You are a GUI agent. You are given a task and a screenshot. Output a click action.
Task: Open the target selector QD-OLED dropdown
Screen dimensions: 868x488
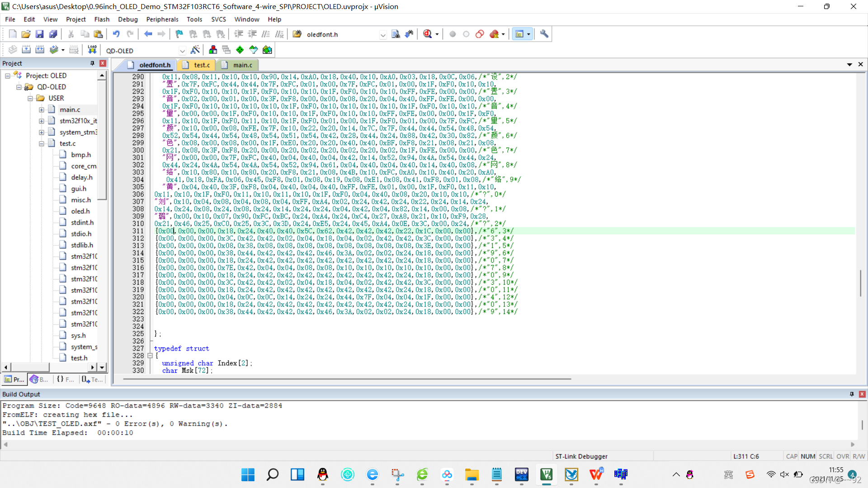(182, 51)
